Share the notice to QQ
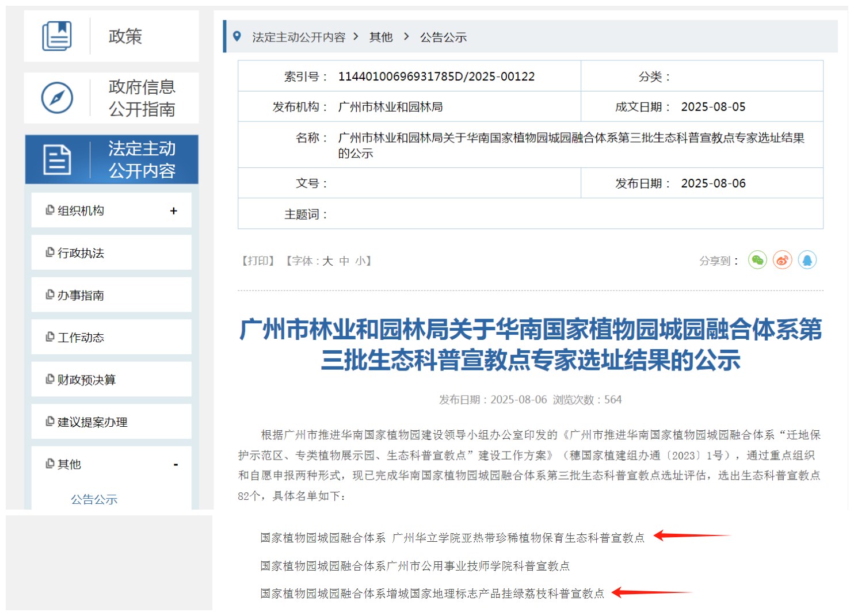The height and width of the screenshot is (616, 854). [x=807, y=261]
